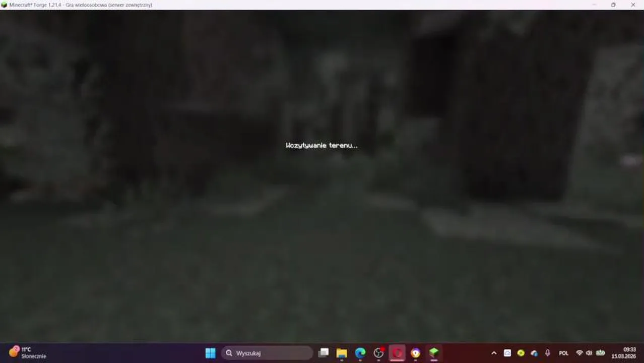Open the purple round app on taskbar
Viewport: 644px width, 363px height.
point(415,353)
